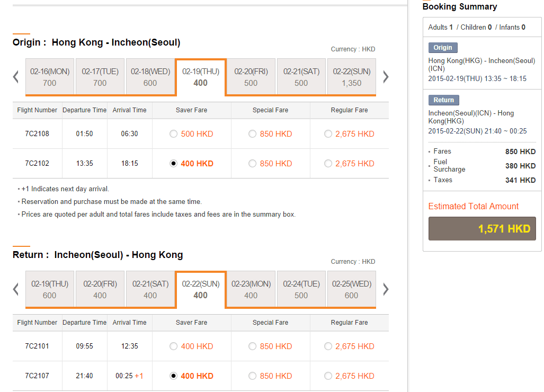Choose Regular Fare for flight 7C2108
The image size is (544, 392).
click(328, 134)
